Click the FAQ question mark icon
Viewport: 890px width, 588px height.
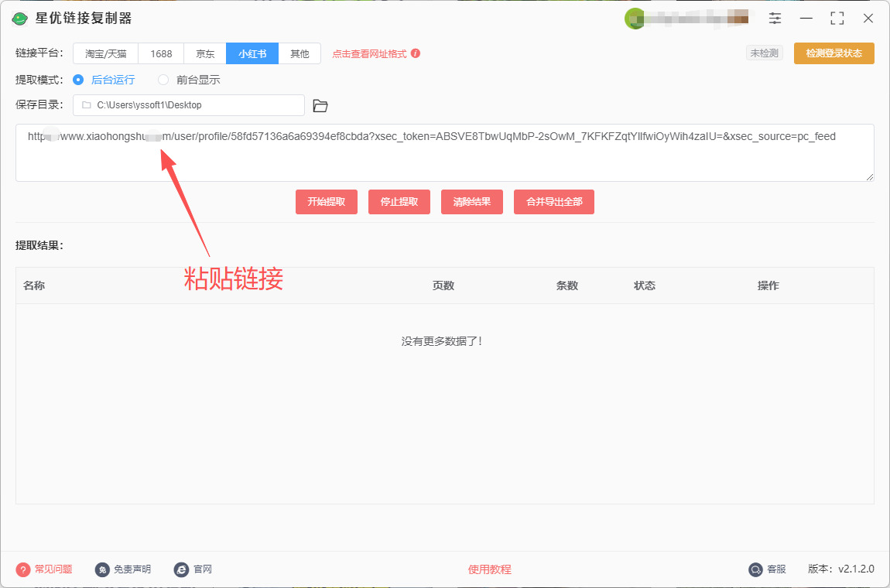tap(23, 569)
